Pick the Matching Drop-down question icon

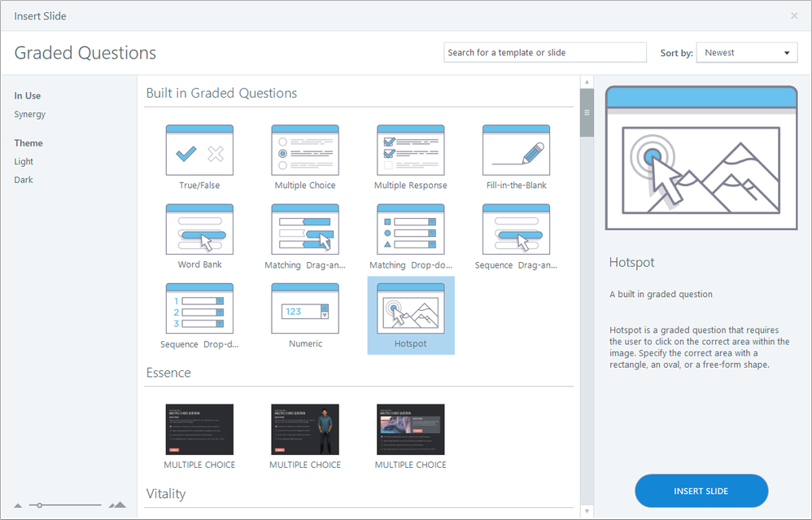click(x=411, y=229)
